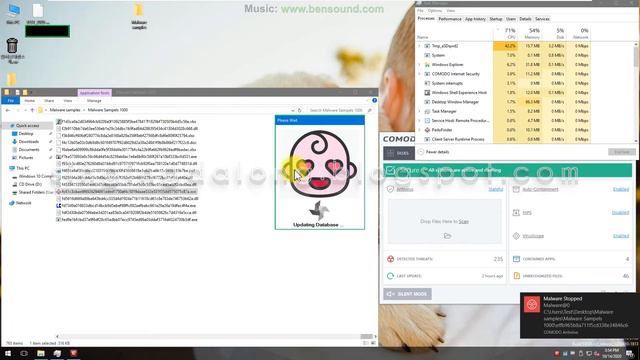Screen dimensions: 640x360
Task: Open File Explorer from the taskbar
Action: 41,353
